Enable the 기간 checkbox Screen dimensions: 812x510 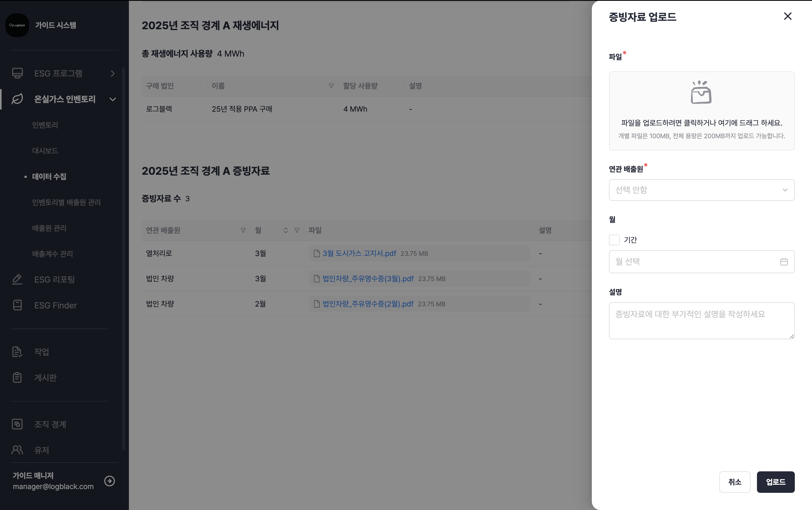614,240
